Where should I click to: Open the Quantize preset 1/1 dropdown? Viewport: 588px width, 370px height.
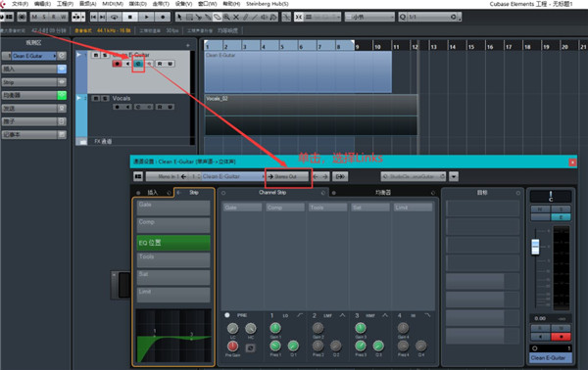pyautogui.click(x=433, y=17)
